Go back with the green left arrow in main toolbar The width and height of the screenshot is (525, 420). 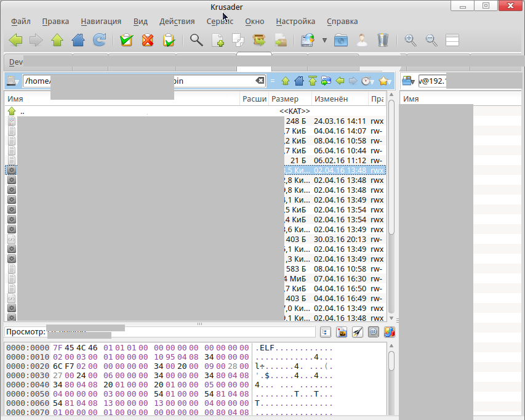[15, 40]
